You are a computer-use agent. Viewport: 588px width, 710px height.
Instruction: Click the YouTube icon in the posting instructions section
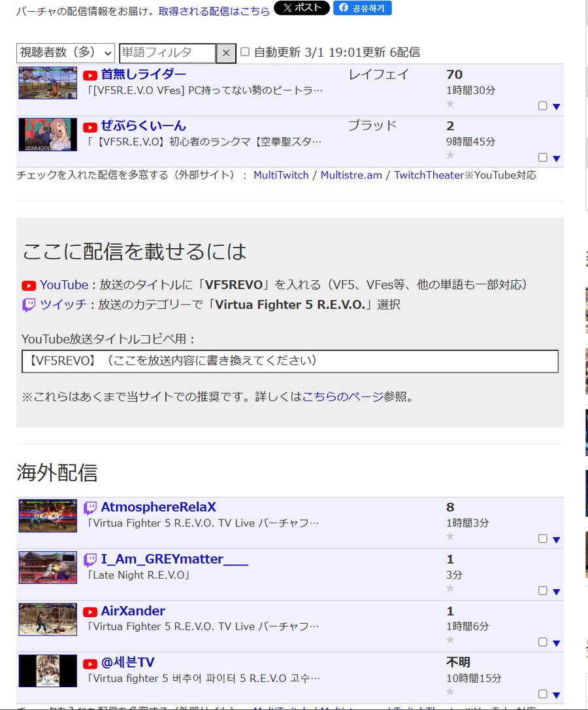(29, 285)
